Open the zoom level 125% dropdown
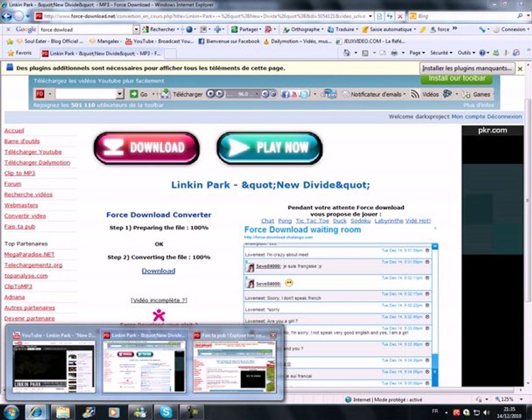 pyautogui.click(x=521, y=400)
